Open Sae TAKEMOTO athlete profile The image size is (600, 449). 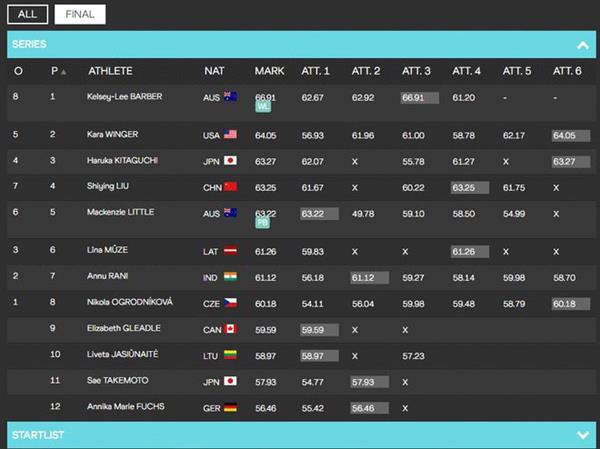point(117,380)
